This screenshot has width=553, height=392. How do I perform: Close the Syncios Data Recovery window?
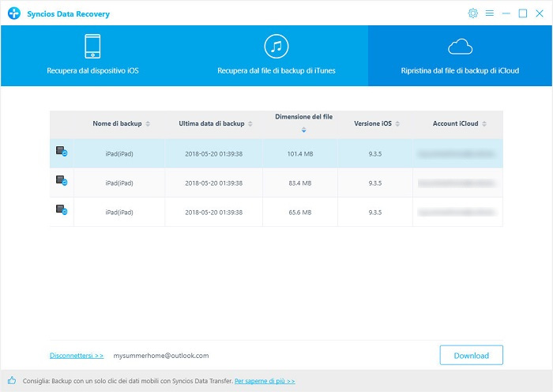click(x=540, y=13)
